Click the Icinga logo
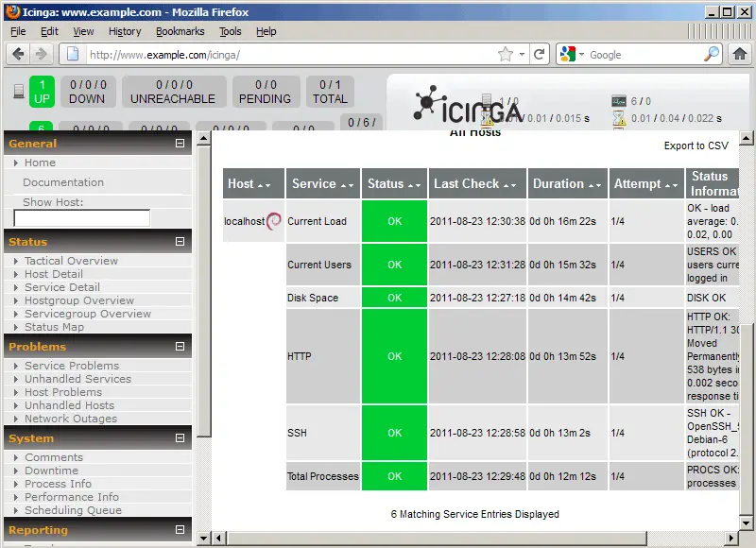The width and height of the screenshot is (756, 548). coord(468,106)
